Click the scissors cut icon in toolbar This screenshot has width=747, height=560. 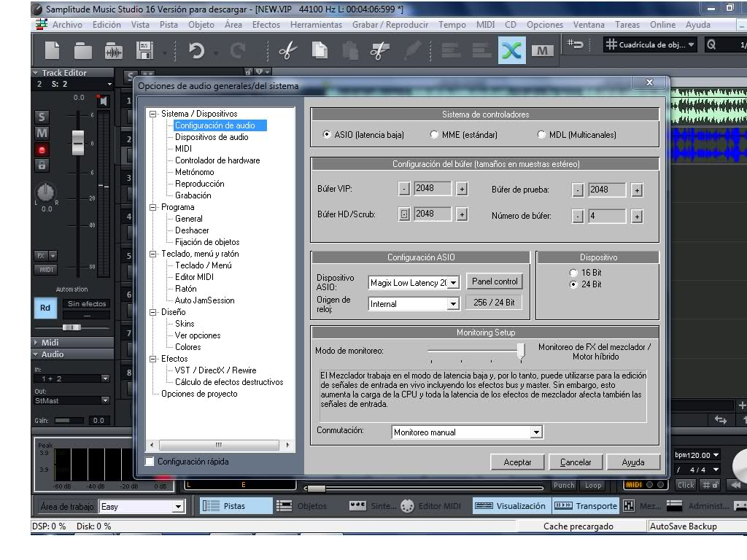tap(288, 50)
